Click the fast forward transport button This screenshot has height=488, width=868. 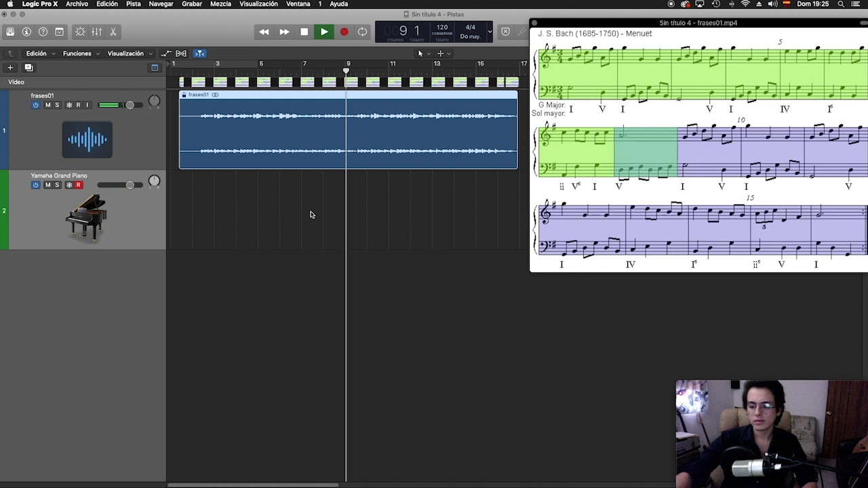pyautogui.click(x=284, y=32)
